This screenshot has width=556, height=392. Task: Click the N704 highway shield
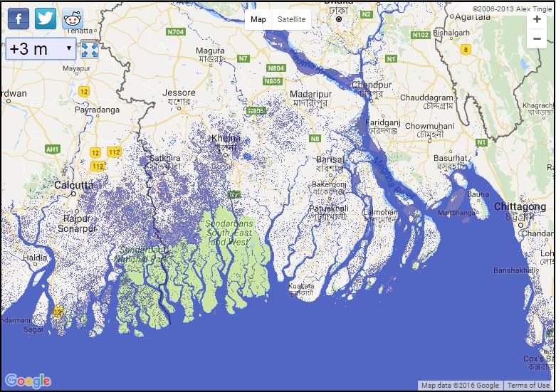pyautogui.click(x=175, y=32)
